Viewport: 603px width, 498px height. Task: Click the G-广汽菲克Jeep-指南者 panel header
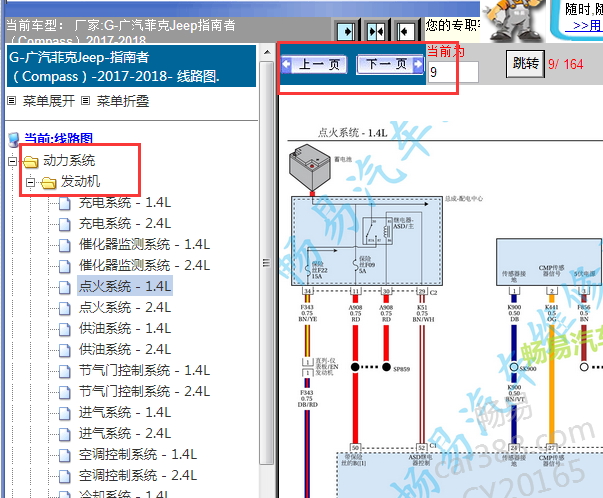point(132,66)
